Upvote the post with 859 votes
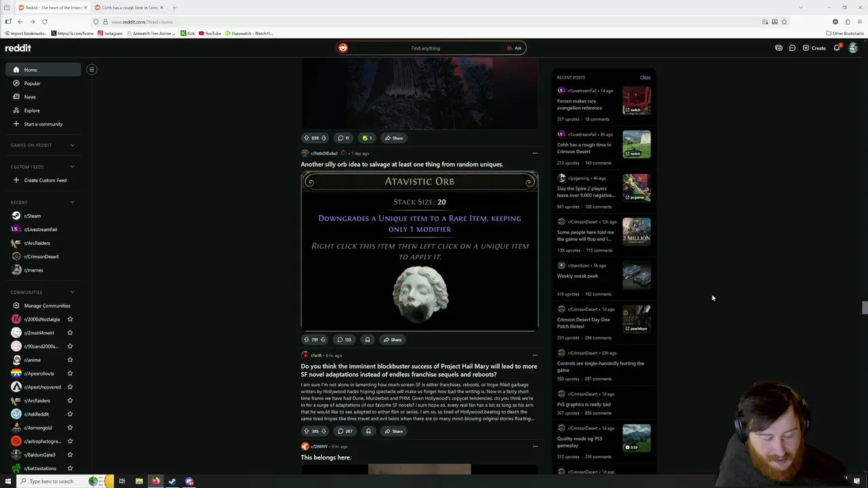Image resolution: width=868 pixels, height=488 pixels. 307,138
